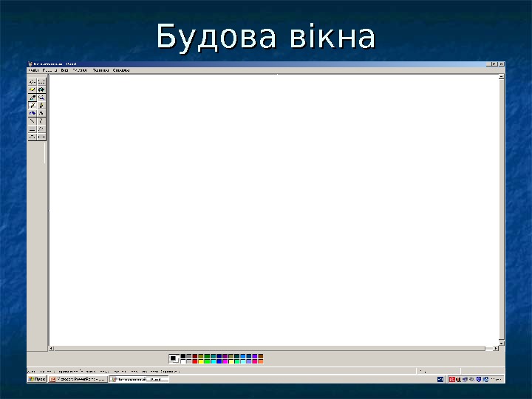Click the volume speaker tray icon
This screenshot has height=399, width=532.
coord(458,379)
